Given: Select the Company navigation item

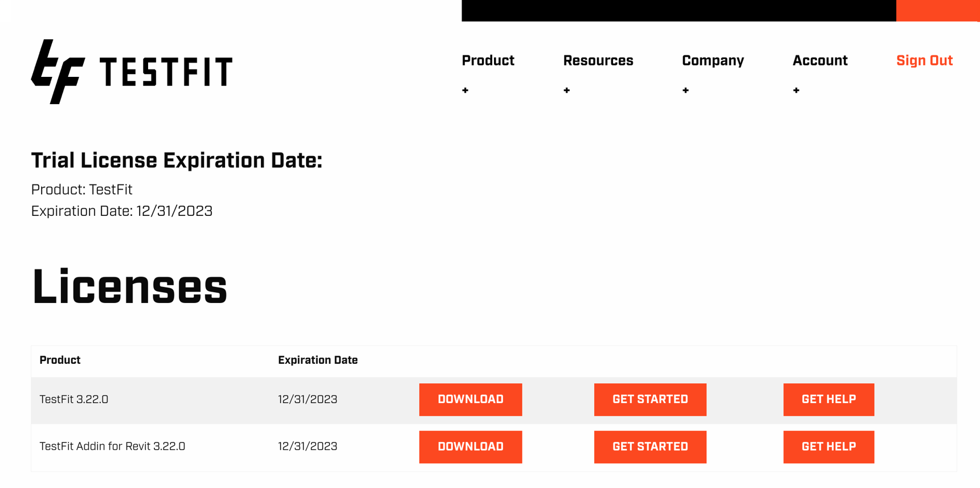Looking at the screenshot, I should 713,60.
